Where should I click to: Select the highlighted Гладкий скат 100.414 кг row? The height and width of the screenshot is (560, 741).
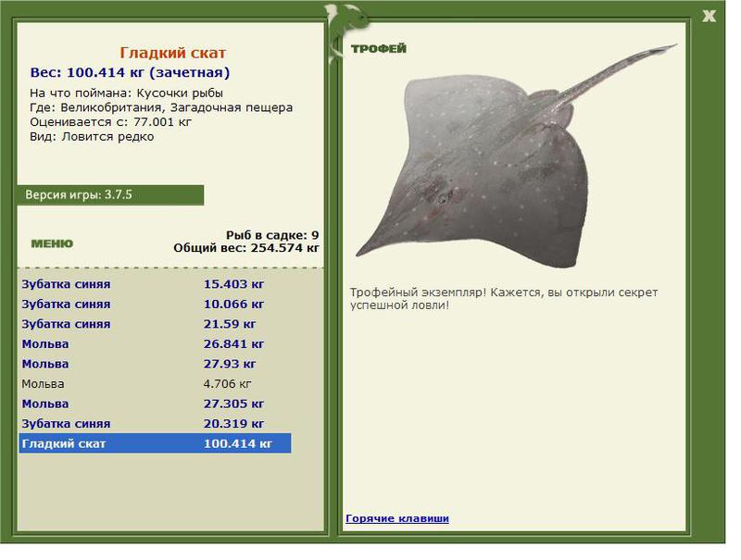pos(155,443)
